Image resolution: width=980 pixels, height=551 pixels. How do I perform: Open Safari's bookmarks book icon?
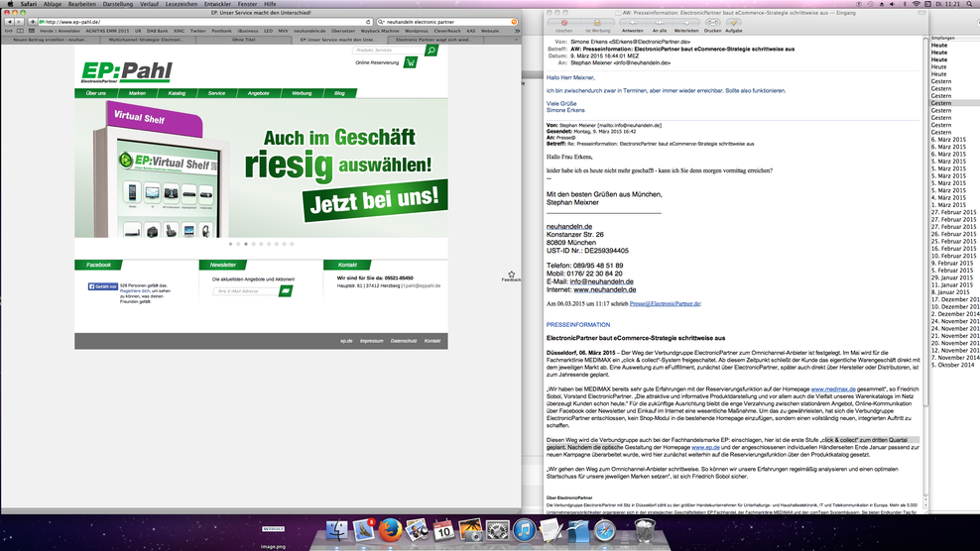(20, 31)
